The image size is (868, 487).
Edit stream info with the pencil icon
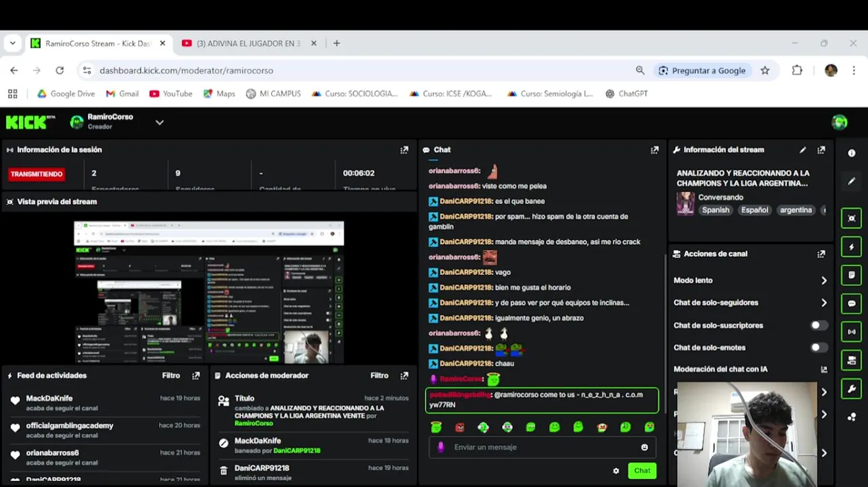(802, 150)
